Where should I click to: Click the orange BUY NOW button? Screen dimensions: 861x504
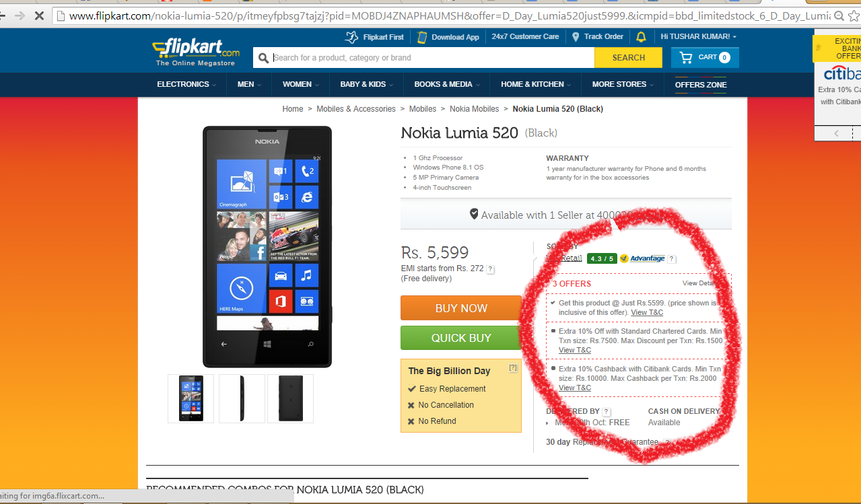click(x=461, y=308)
